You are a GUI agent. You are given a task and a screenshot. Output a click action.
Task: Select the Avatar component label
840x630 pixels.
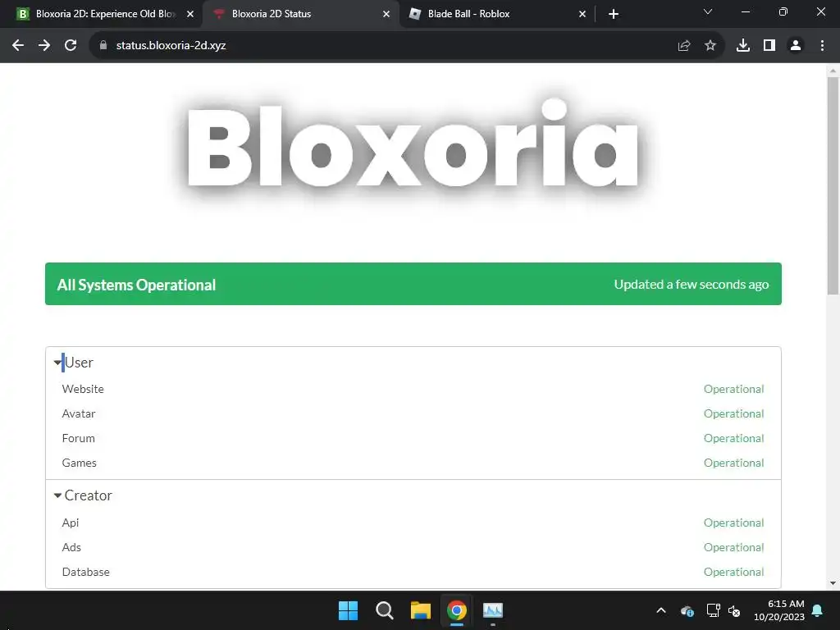point(79,413)
